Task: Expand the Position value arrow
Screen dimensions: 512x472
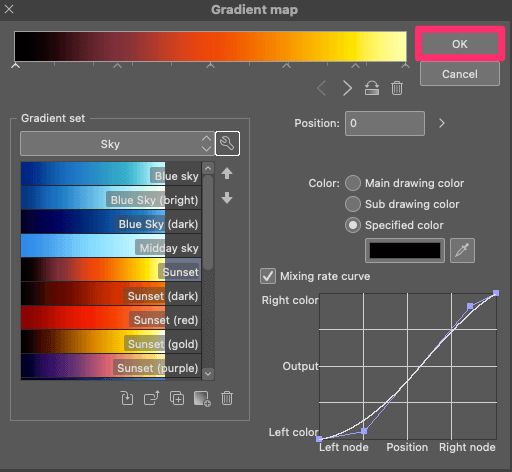Action: pos(442,123)
